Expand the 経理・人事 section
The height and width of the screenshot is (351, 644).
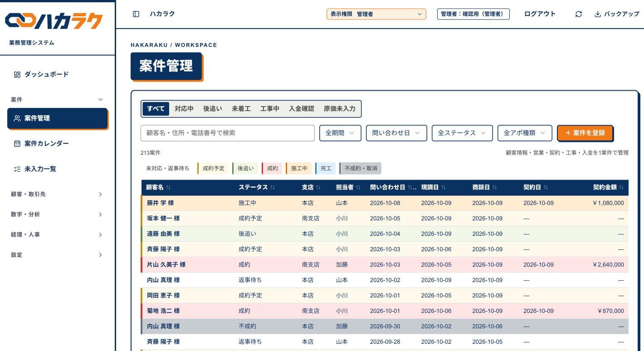click(x=58, y=234)
